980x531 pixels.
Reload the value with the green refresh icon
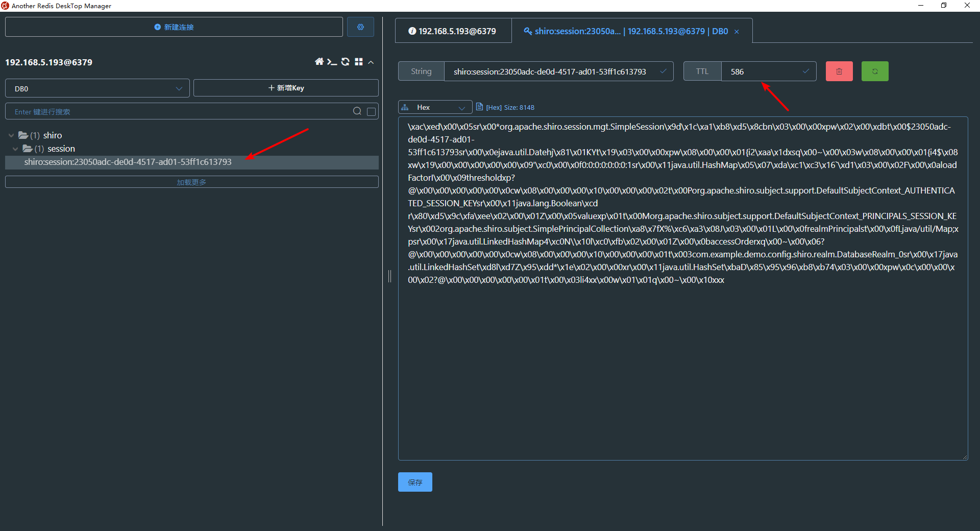pos(874,71)
